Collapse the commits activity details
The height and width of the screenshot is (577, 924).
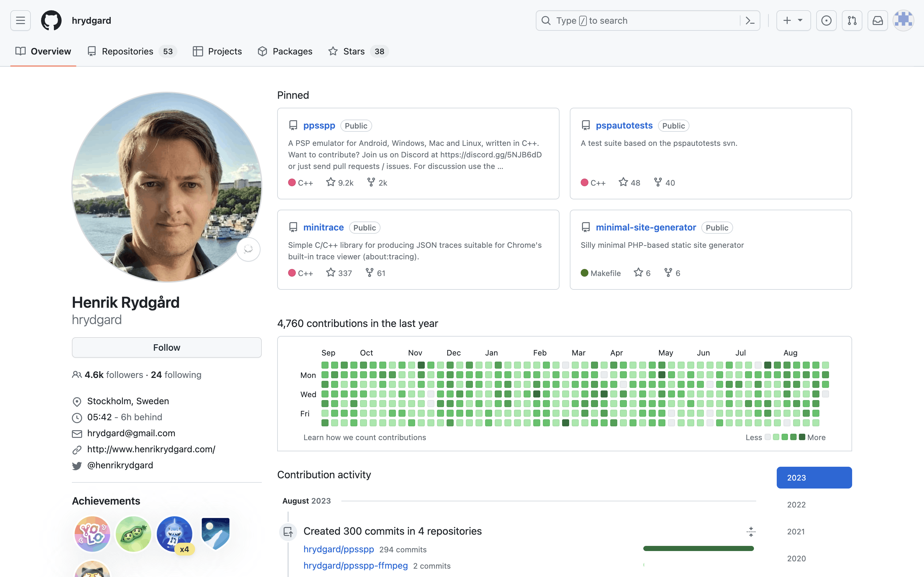[x=751, y=531]
